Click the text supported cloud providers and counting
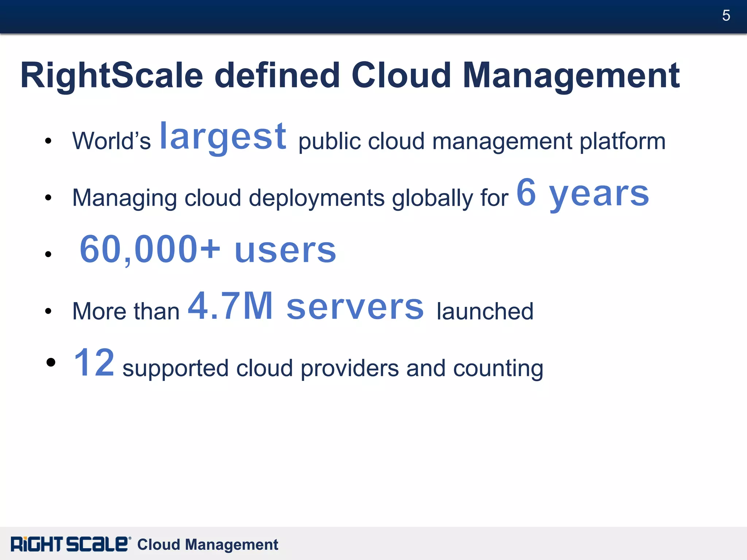 333,368
